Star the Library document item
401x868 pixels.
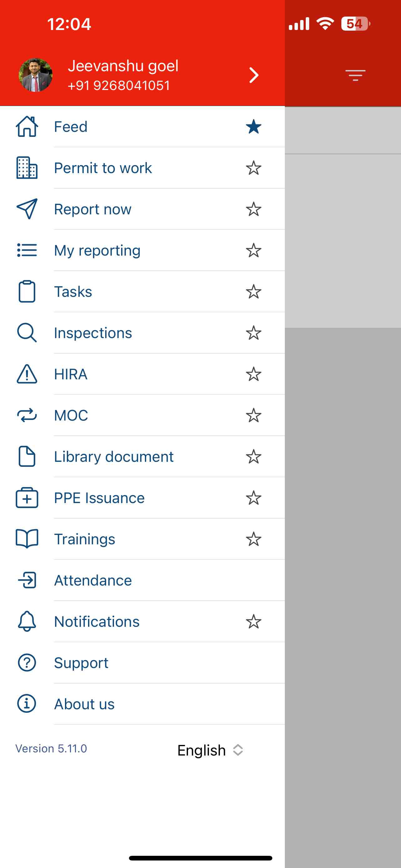[x=254, y=456]
